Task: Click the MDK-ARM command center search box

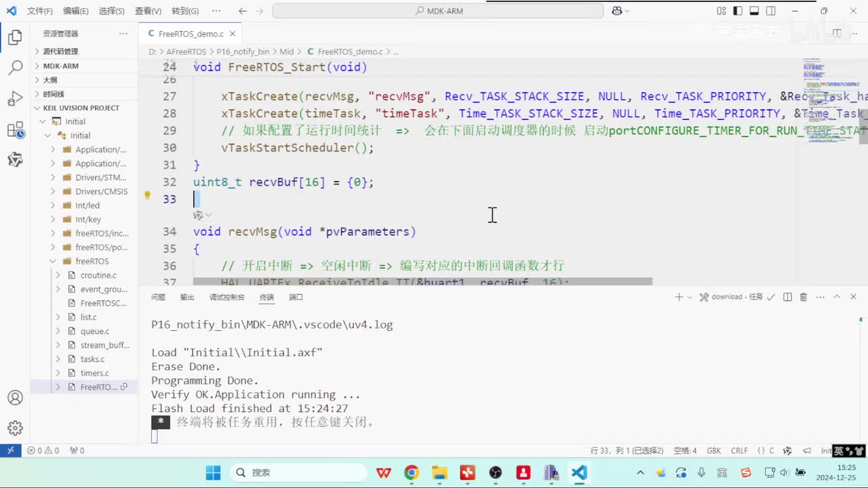Action: click(x=438, y=11)
